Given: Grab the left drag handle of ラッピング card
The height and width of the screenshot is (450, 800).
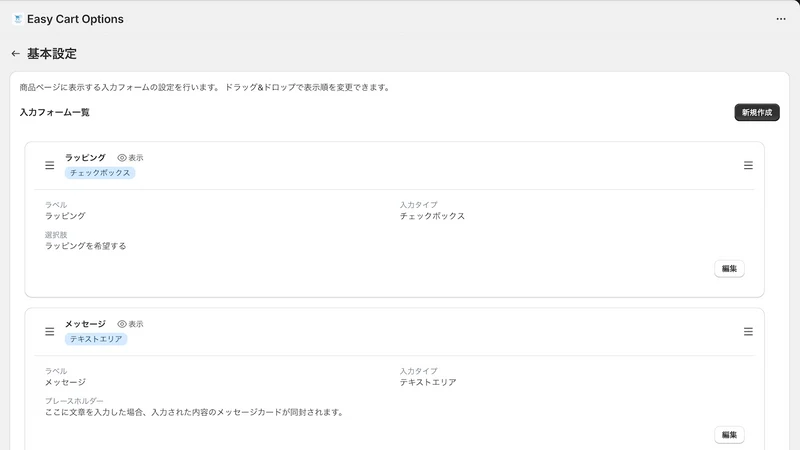Looking at the screenshot, I should [49, 165].
